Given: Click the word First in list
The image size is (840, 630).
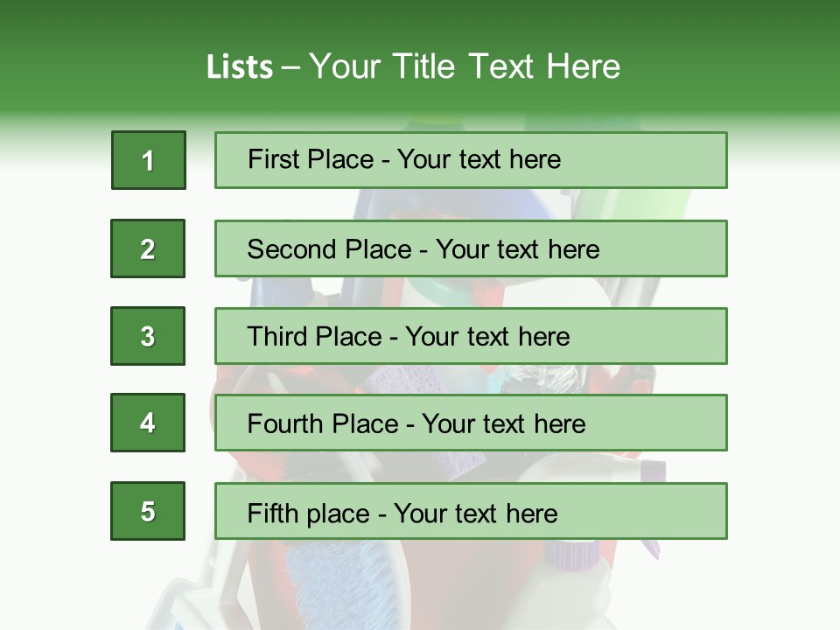Looking at the screenshot, I should point(272,160).
